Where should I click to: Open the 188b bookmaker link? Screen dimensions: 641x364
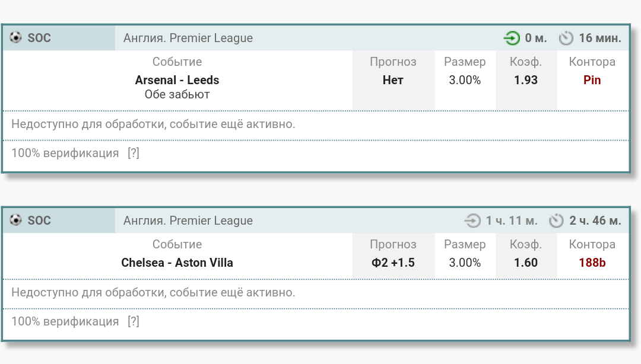pos(592,263)
